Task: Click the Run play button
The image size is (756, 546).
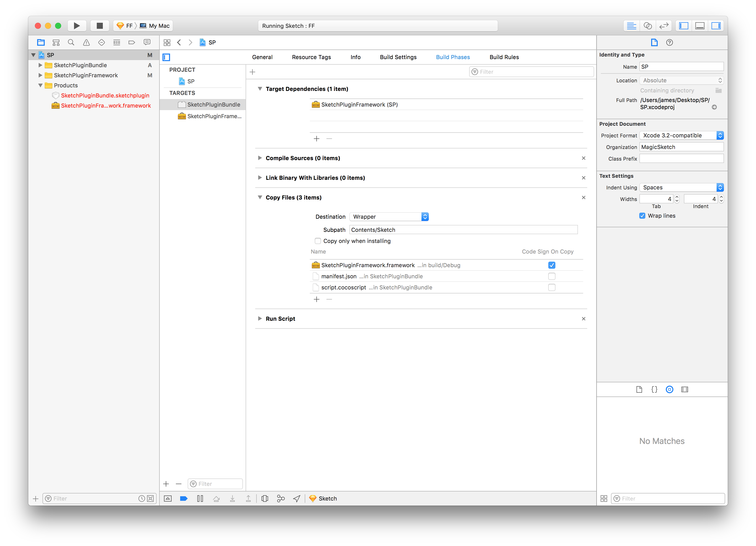Action: click(x=77, y=26)
